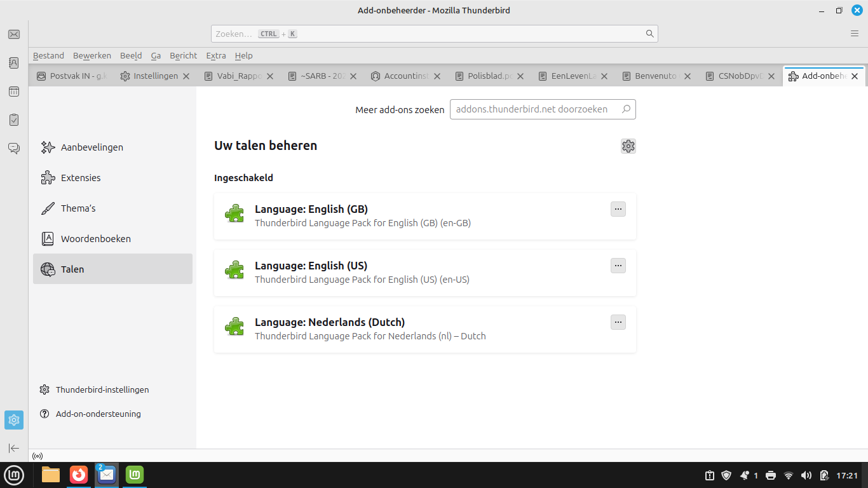868x488 pixels.
Task: Open add-on tools gear dropdown
Action: [x=628, y=146]
